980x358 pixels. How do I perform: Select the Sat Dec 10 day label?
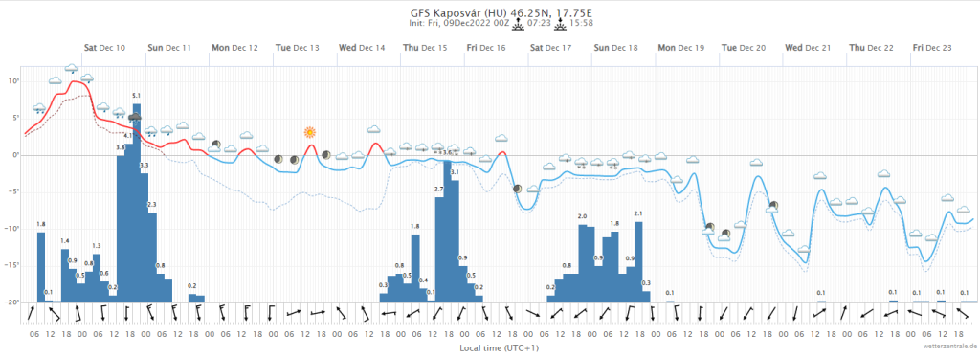pos(104,48)
